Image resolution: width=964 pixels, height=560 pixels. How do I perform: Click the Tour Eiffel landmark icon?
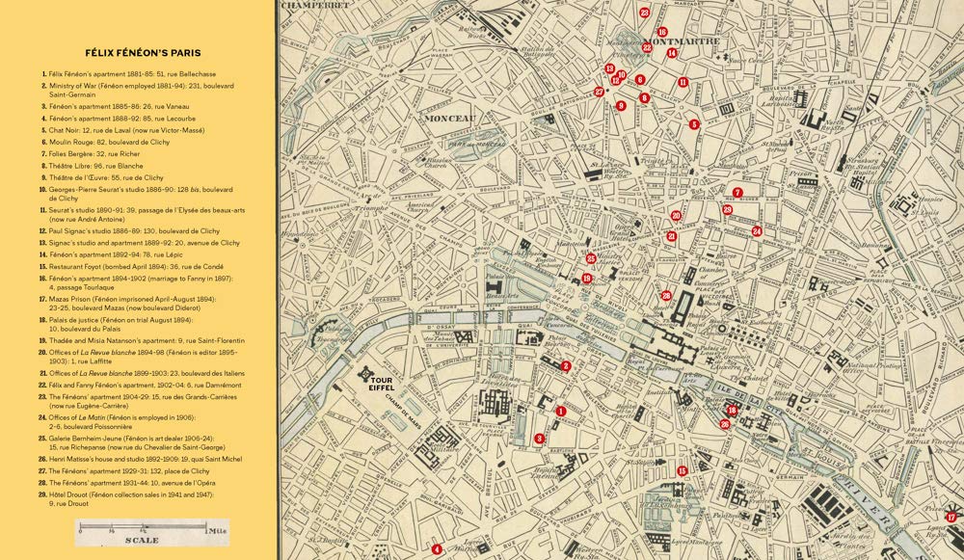pos(365,373)
